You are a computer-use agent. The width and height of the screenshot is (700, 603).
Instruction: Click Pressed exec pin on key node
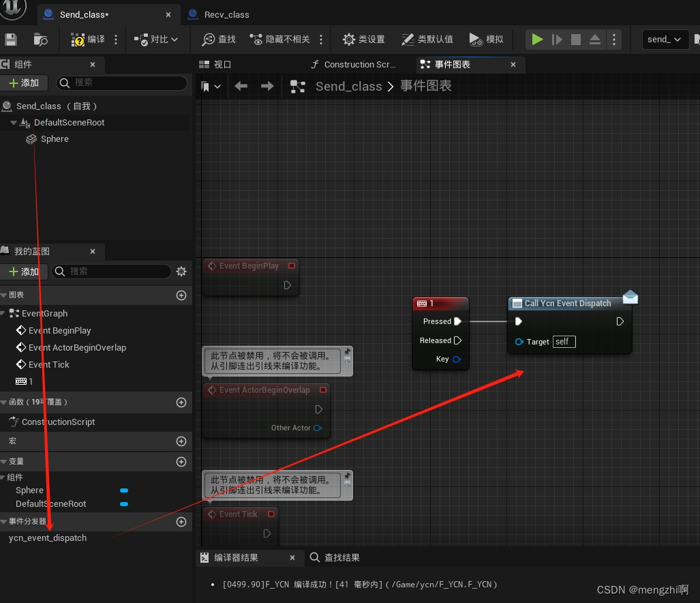tap(457, 321)
